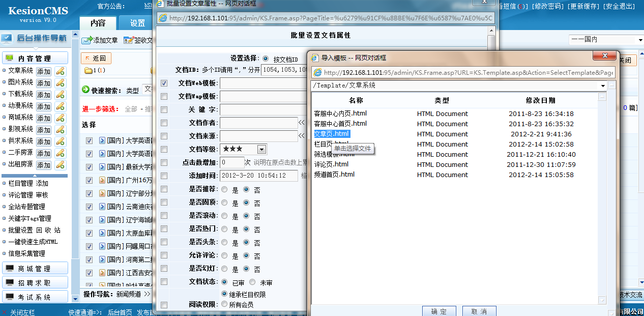
Task: Click the folder icon under the 返回 button
Action: point(88,70)
